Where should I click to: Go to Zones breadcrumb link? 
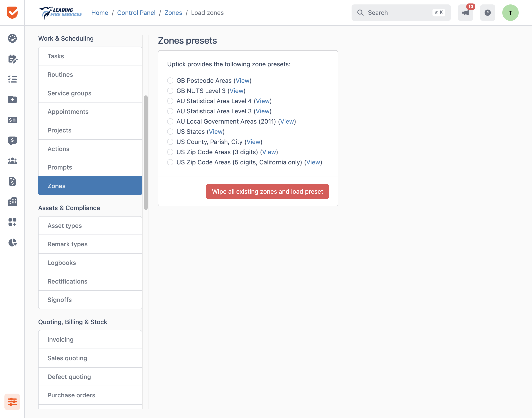click(173, 13)
